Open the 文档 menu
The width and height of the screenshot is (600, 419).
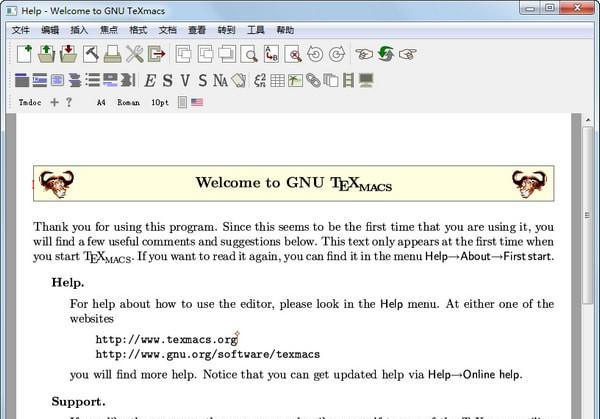168,30
